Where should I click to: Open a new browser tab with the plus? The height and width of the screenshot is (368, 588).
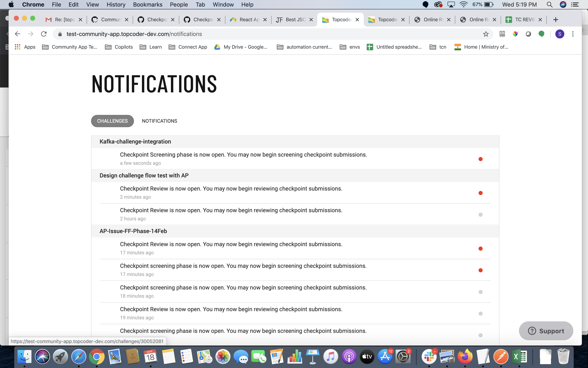pyautogui.click(x=556, y=20)
